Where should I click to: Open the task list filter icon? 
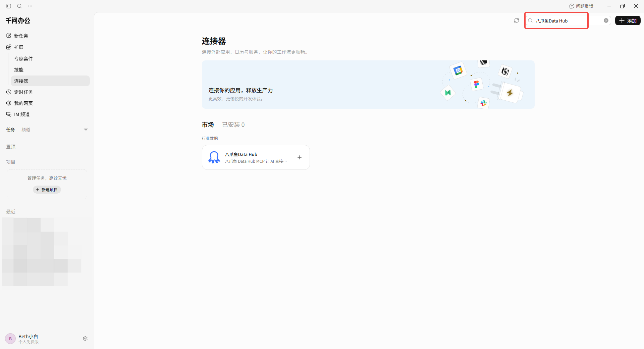pyautogui.click(x=86, y=130)
